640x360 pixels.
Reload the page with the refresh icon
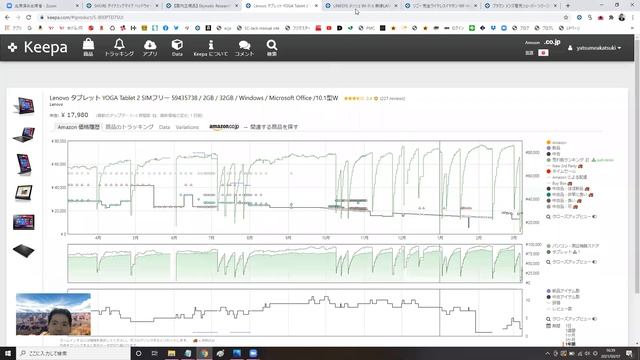(29, 18)
